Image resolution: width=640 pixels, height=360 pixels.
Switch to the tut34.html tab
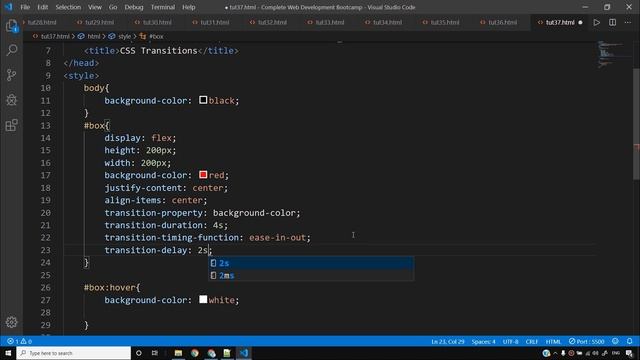[x=387, y=22]
